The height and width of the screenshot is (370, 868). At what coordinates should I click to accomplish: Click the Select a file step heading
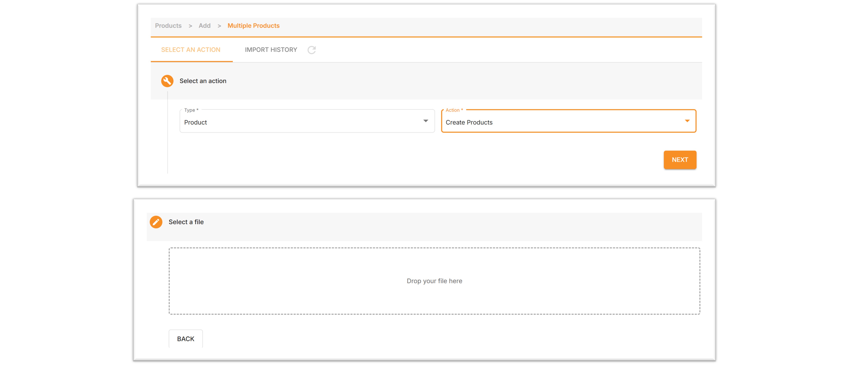click(x=186, y=222)
